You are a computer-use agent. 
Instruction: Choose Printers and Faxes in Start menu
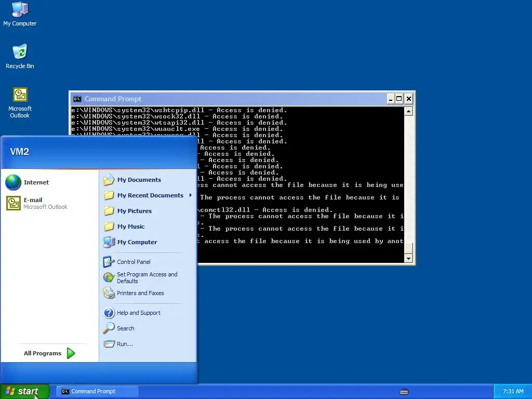point(148,293)
